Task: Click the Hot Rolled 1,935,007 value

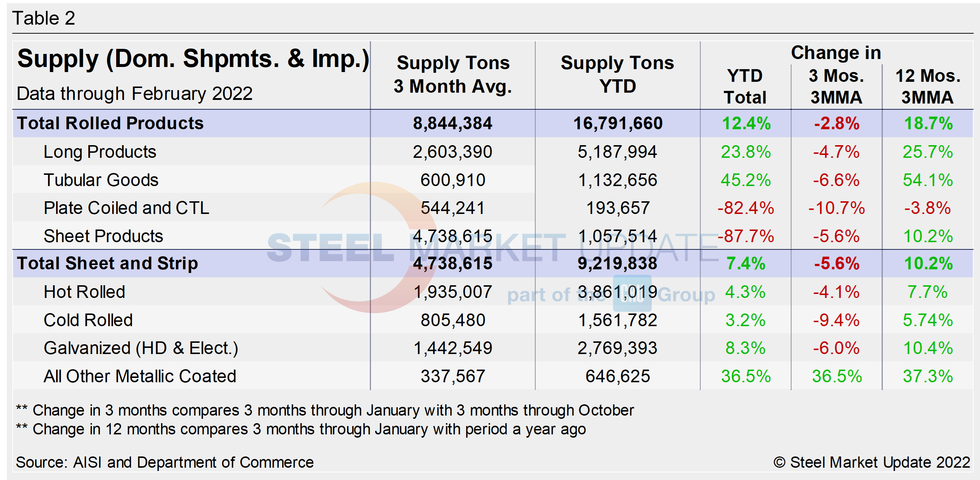Action: click(453, 292)
